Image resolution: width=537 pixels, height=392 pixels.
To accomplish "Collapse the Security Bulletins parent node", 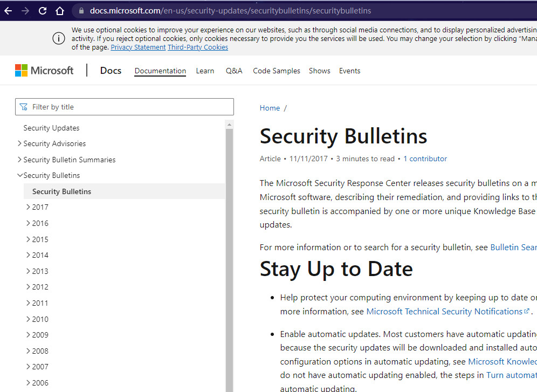I will click(20, 175).
